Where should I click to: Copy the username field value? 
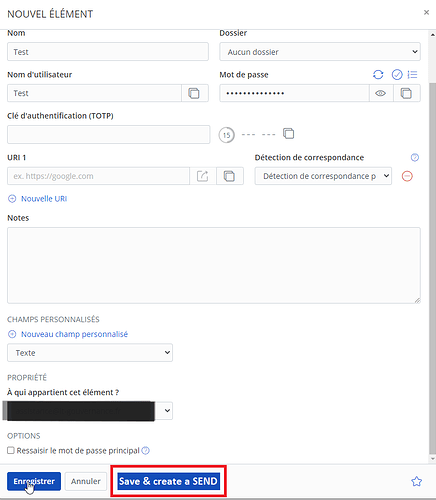pyautogui.click(x=194, y=93)
